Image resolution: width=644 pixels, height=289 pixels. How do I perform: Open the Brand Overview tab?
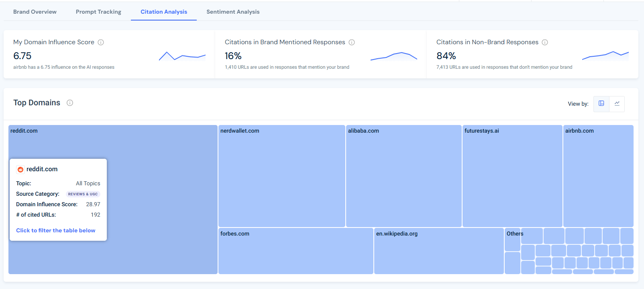(x=35, y=12)
